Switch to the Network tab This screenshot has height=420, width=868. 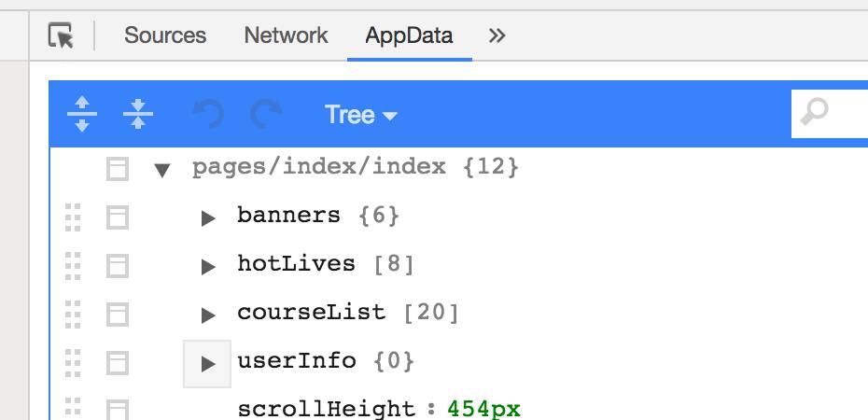tap(287, 35)
